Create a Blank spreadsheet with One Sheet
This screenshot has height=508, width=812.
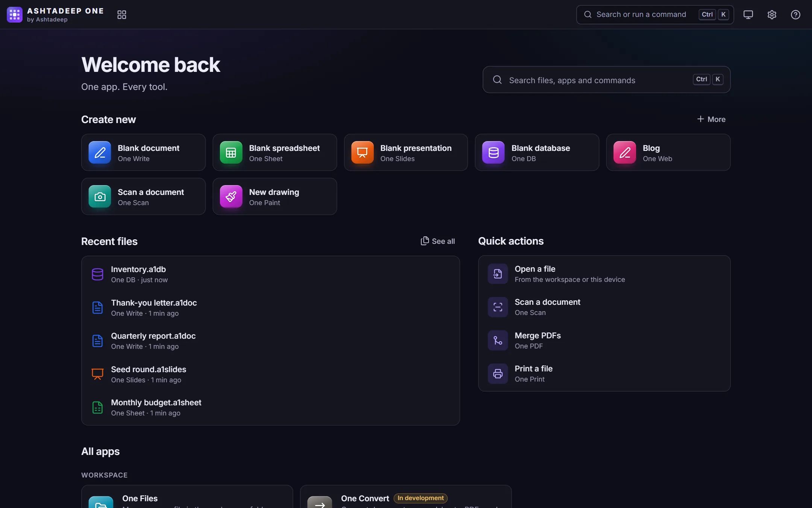(274, 152)
